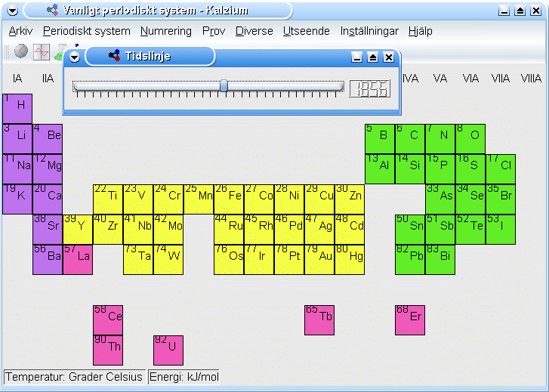The height and width of the screenshot is (392, 549).
Task: Select the uranium U element tile
Action: pos(168,350)
